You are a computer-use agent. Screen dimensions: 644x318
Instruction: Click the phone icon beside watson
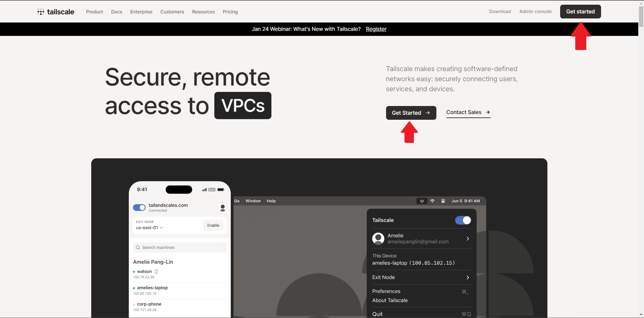pos(156,271)
